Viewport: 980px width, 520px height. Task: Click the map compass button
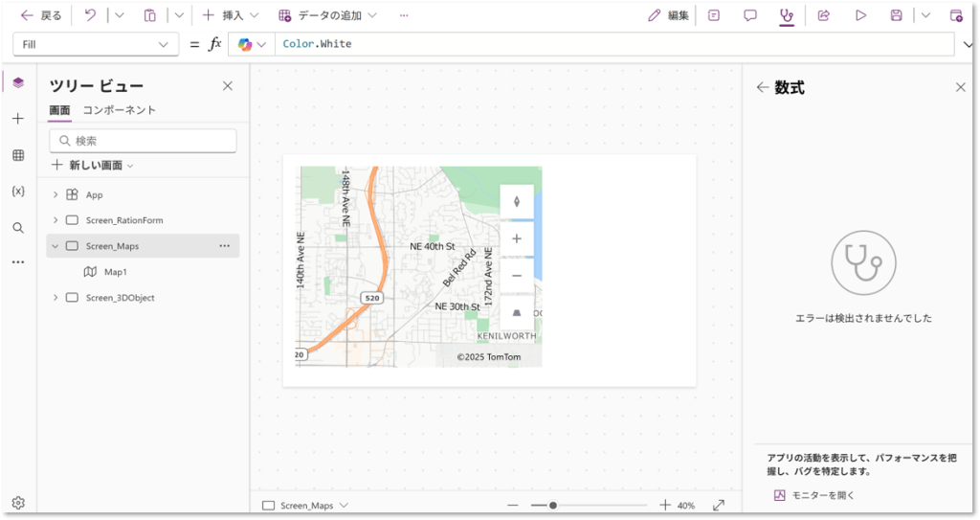517,201
